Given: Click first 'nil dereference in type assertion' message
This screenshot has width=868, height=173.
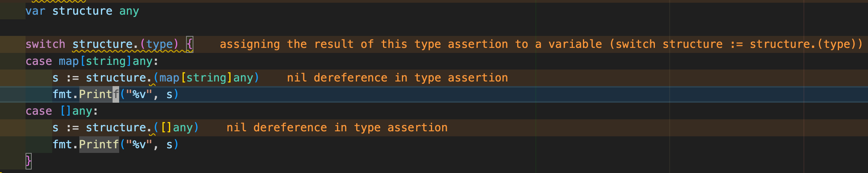Looking at the screenshot, I should pos(397,78).
